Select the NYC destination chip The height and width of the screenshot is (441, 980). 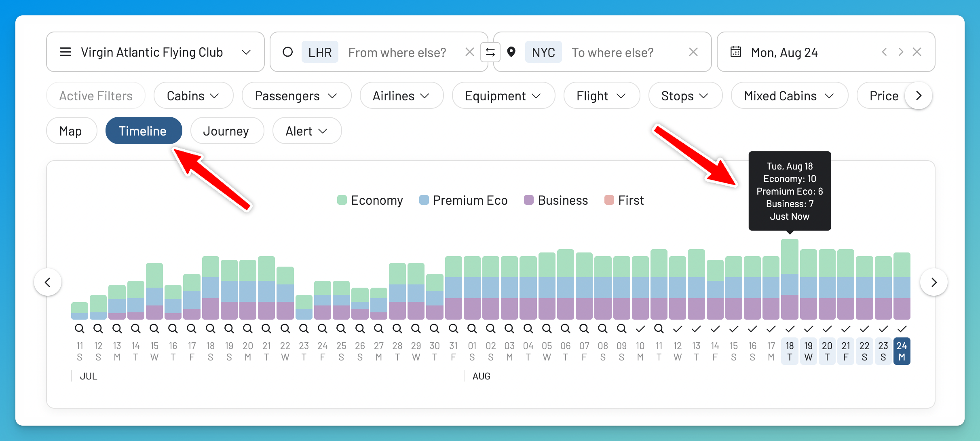pos(543,52)
